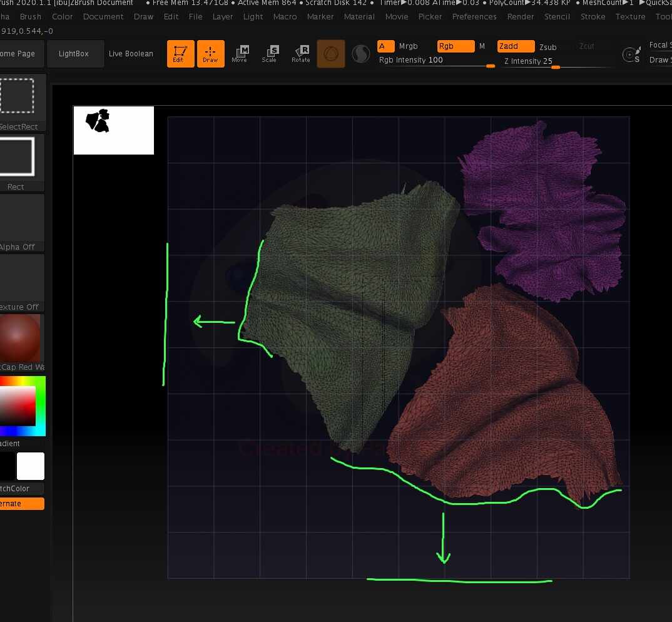Open the Picker menu
Viewport: 672px width, 622px height.
pyautogui.click(x=430, y=17)
